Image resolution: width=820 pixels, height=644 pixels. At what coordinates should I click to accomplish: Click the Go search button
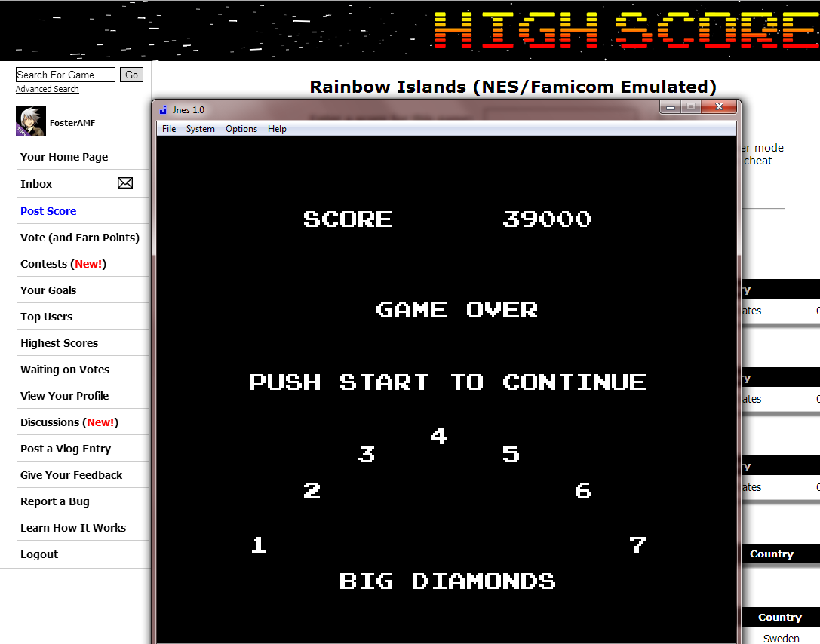point(131,75)
